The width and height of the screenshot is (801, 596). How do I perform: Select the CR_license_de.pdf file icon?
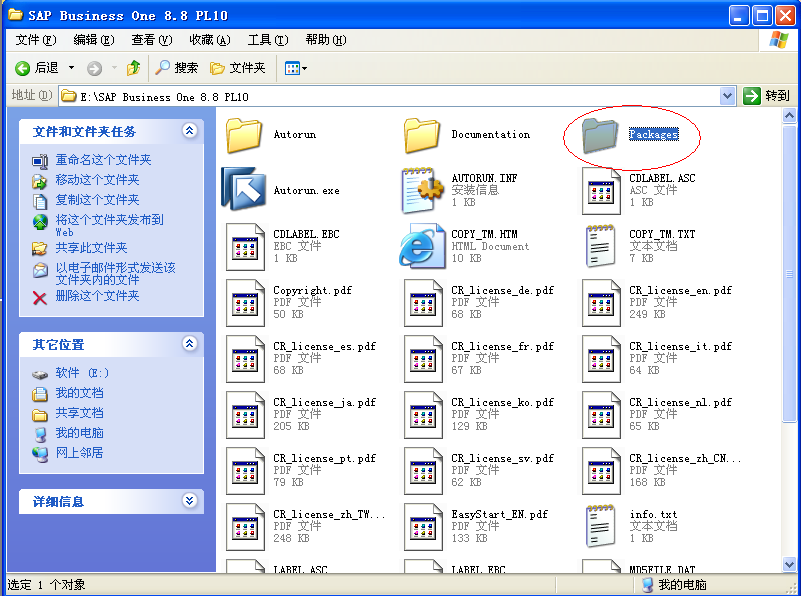click(423, 303)
